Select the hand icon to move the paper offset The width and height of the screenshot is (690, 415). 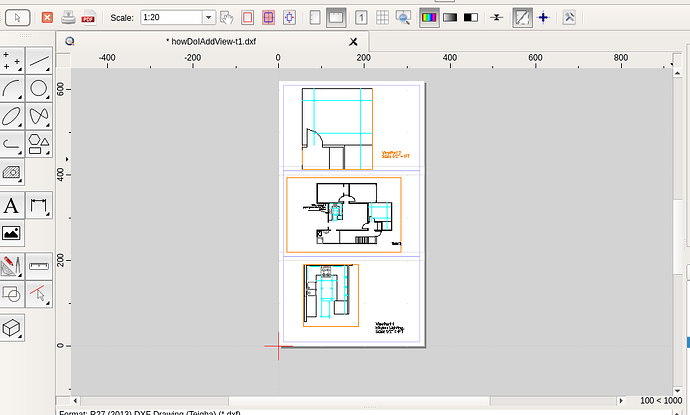pos(227,18)
